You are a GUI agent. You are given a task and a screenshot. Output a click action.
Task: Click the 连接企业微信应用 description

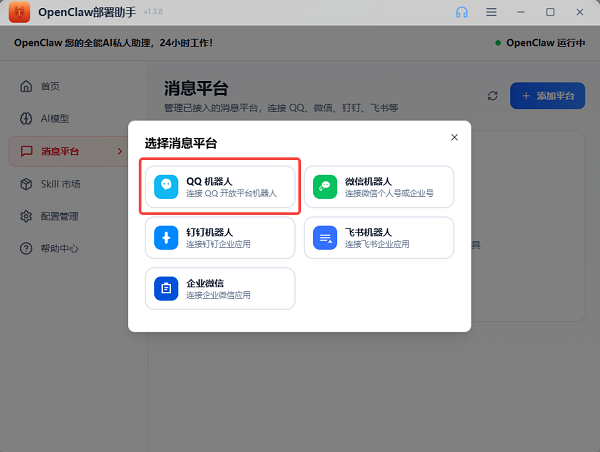pyautogui.click(x=218, y=295)
